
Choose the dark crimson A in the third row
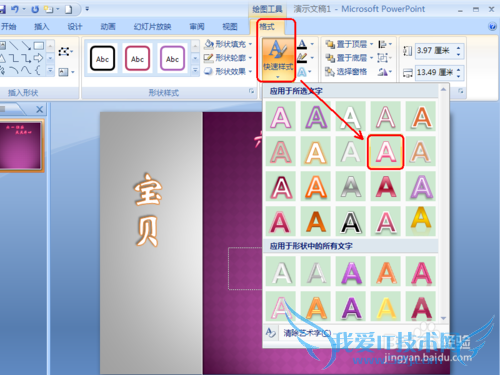point(386,186)
